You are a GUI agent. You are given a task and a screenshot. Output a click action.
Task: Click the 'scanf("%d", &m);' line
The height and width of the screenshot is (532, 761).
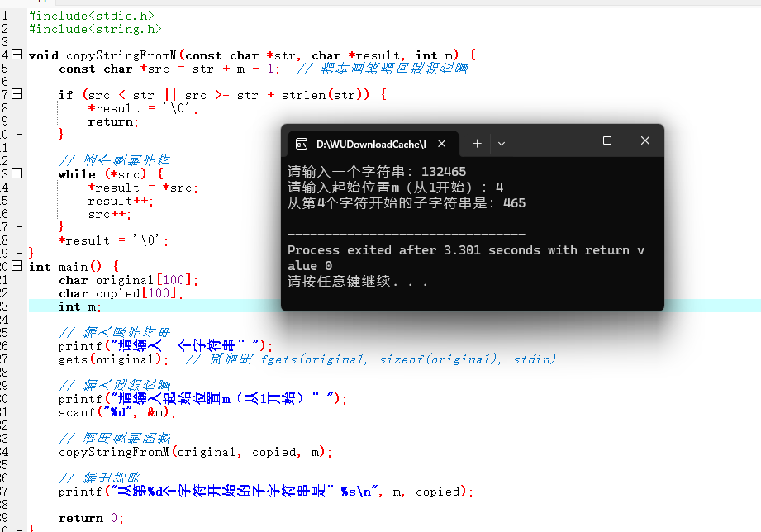tap(117, 412)
